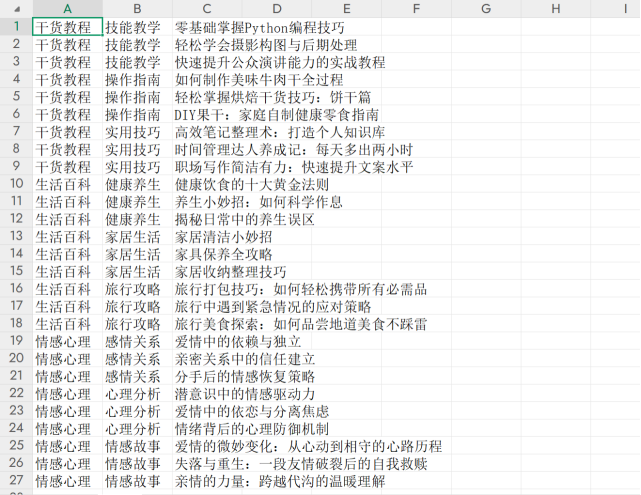The height and width of the screenshot is (495, 641).
Task: Click cell 家居收纳整理技巧
Action: tap(231, 272)
